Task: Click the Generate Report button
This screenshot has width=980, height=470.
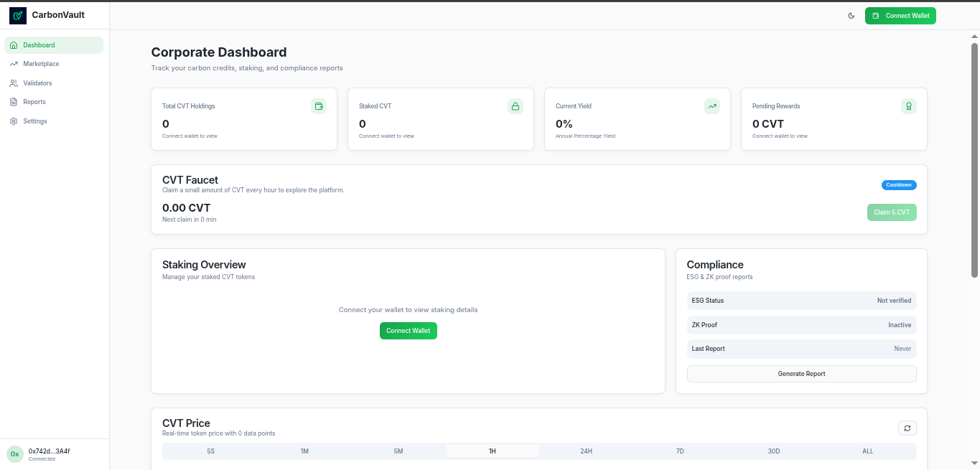Action: tap(801, 374)
